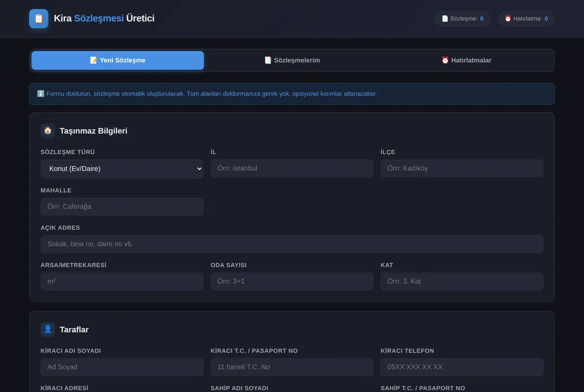Image resolution: width=584 pixels, height=392 pixels.
Task: Click the Kira Sözleşmesi Üretici title
Action: tap(104, 18)
